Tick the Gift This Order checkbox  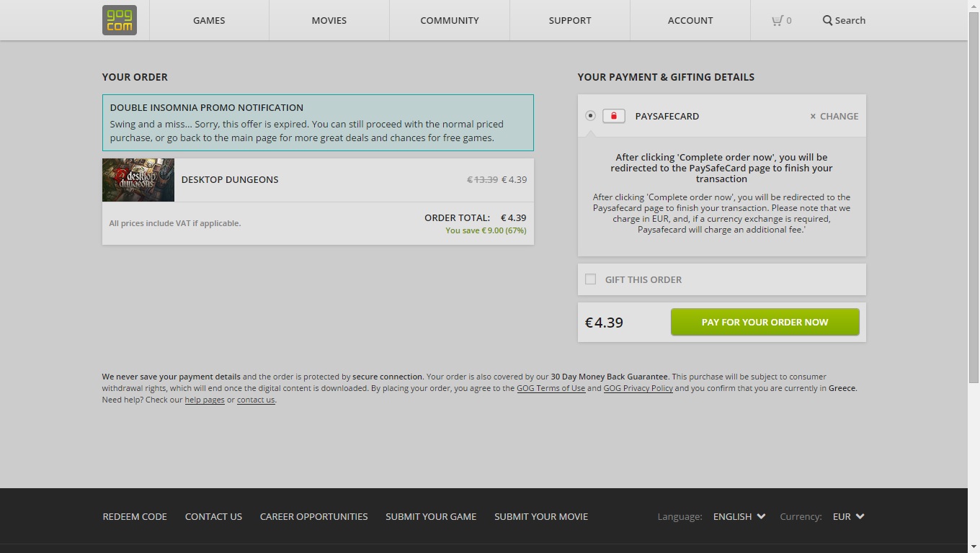coord(591,279)
